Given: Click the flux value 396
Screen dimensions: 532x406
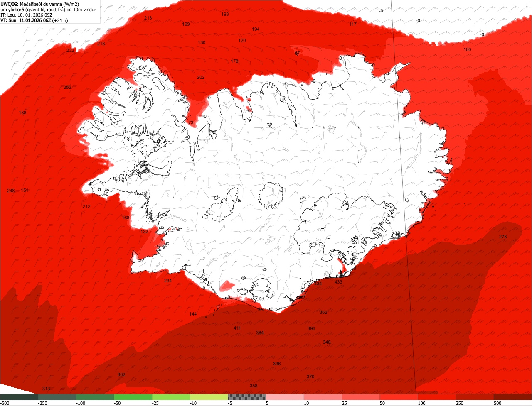Looking at the screenshot, I should (x=311, y=329).
